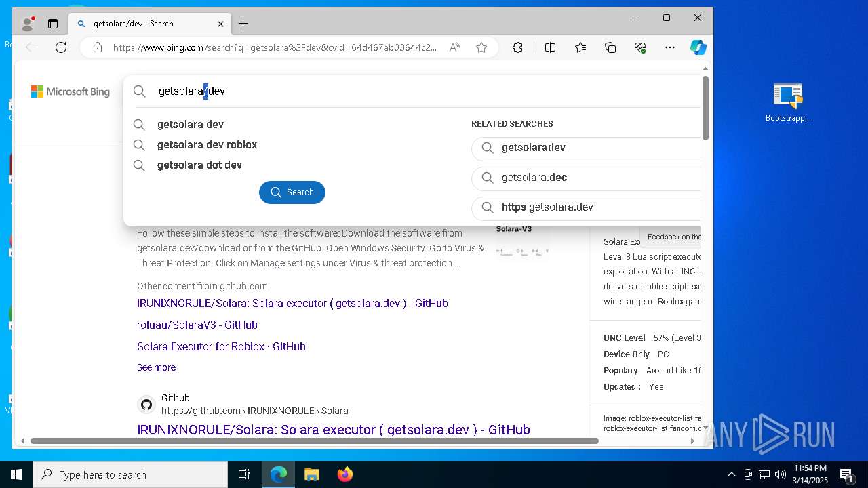868x488 pixels.
Task: Click the search magnifier in search box
Action: tap(140, 91)
